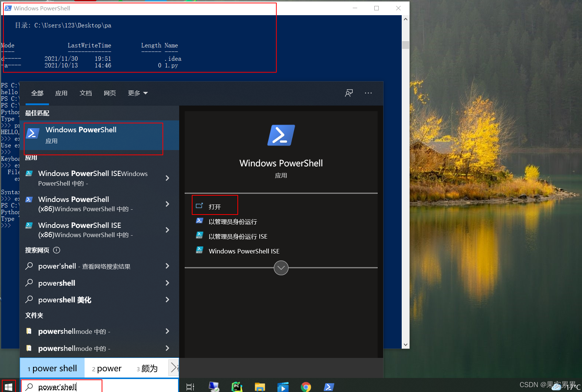This screenshot has height=392, width=582.
Task: Maximize the Windows PowerShell window
Action: [x=377, y=8]
